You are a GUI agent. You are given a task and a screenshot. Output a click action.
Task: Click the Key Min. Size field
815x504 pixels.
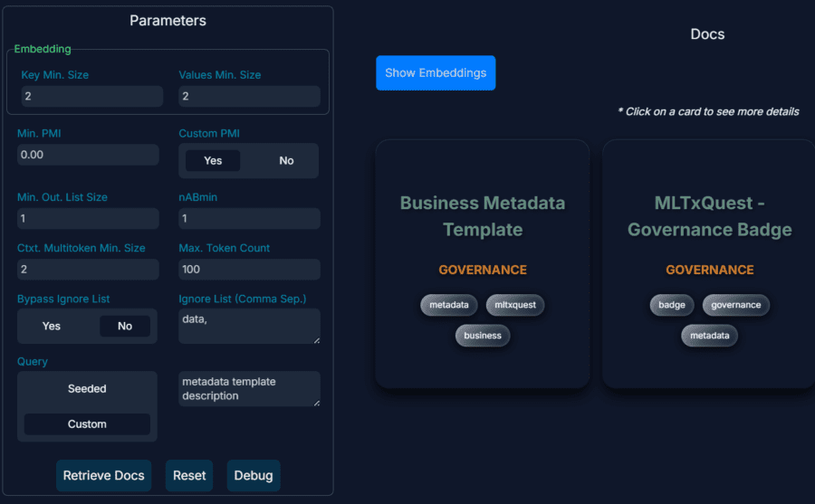pyautogui.click(x=90, y=97)
